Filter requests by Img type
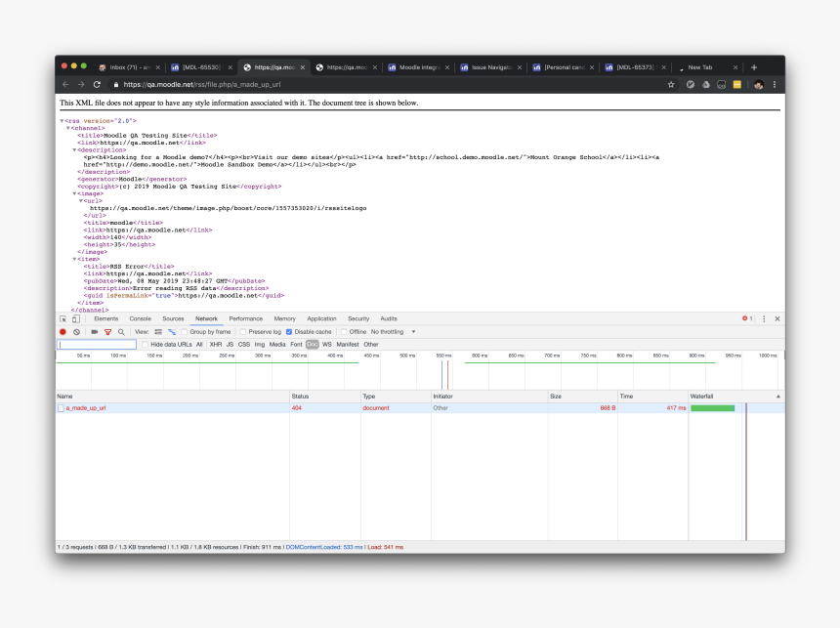840x628 pixels. pos(260,345)
